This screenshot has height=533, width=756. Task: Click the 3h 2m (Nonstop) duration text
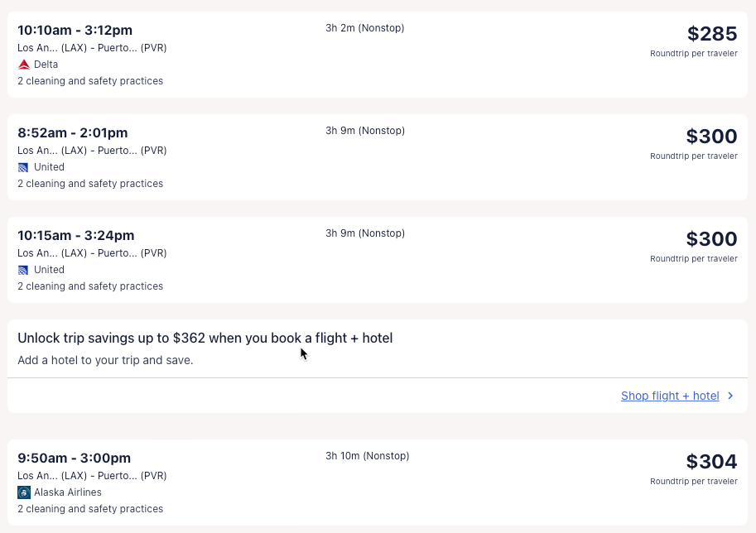(364, 28)
